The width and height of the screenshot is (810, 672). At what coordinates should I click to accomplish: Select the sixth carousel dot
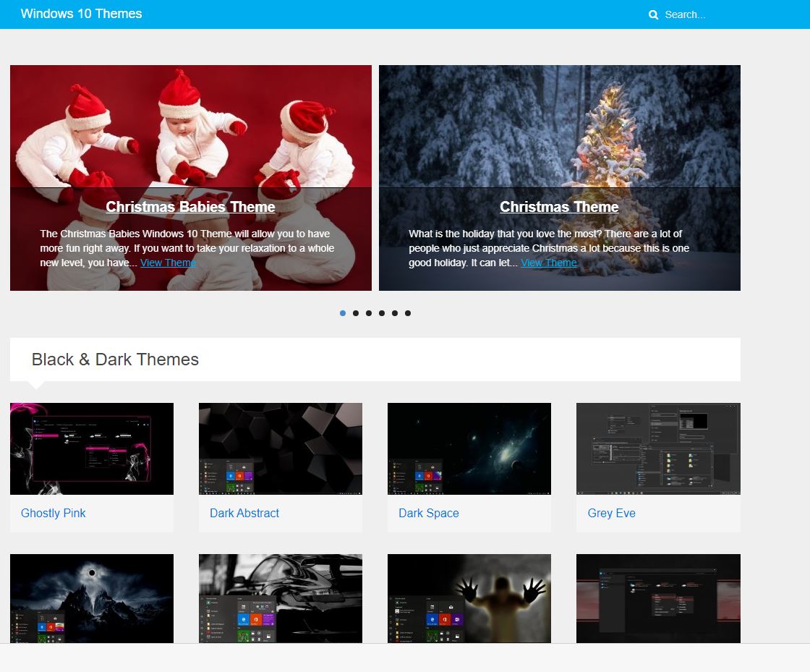click(x=408, y=313)
